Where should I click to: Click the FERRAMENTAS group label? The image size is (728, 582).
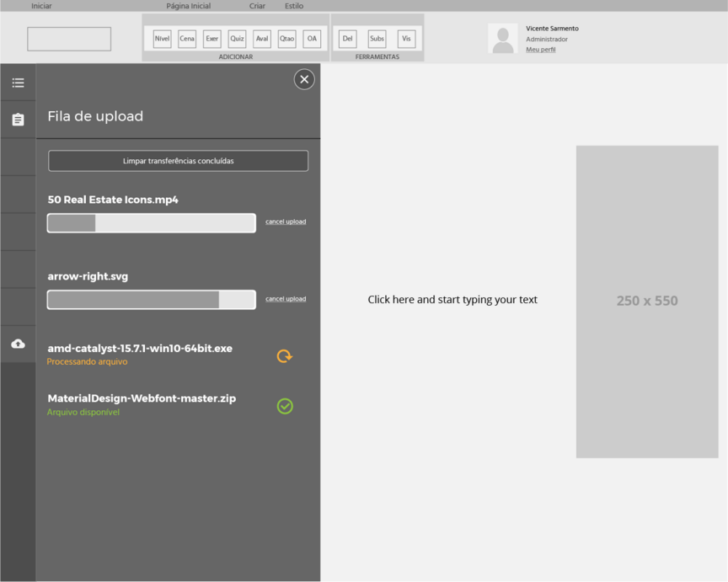pyautogui.click(x=377, y=56)
